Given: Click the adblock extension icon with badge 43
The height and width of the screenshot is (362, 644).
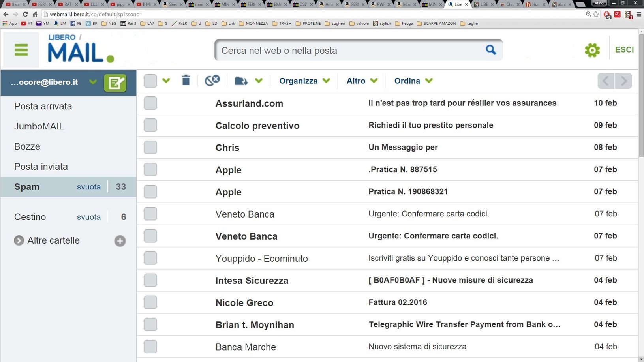Looking at the screenshot, I should (607, 15).
